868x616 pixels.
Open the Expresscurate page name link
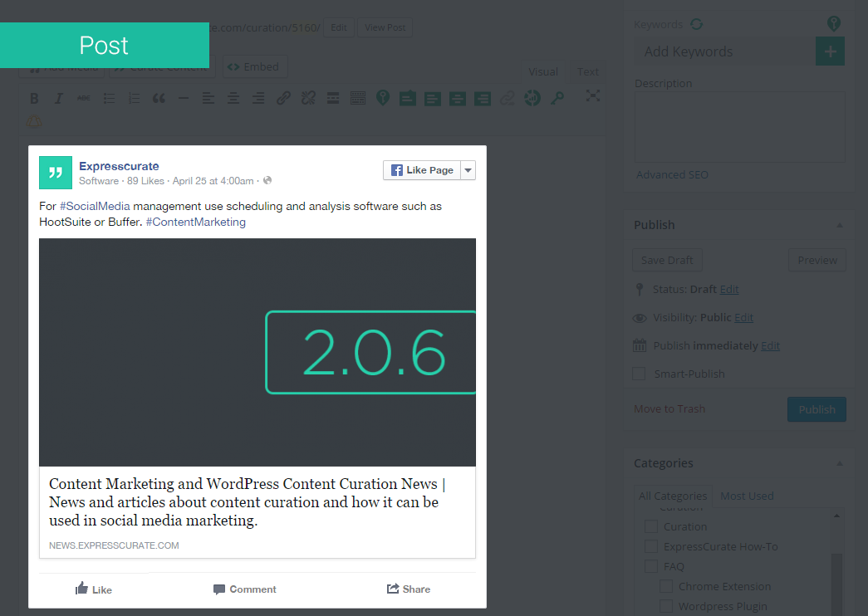pyautogui.click(x=119, y=166)
